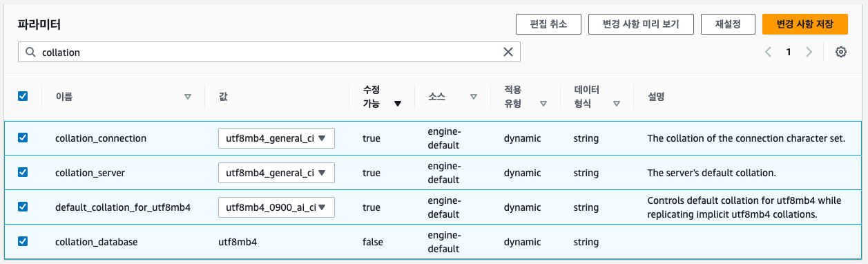Viewport: 868px width, 264px height.
Task: Open table preferences gear icon
Action: tap(841, 52)
